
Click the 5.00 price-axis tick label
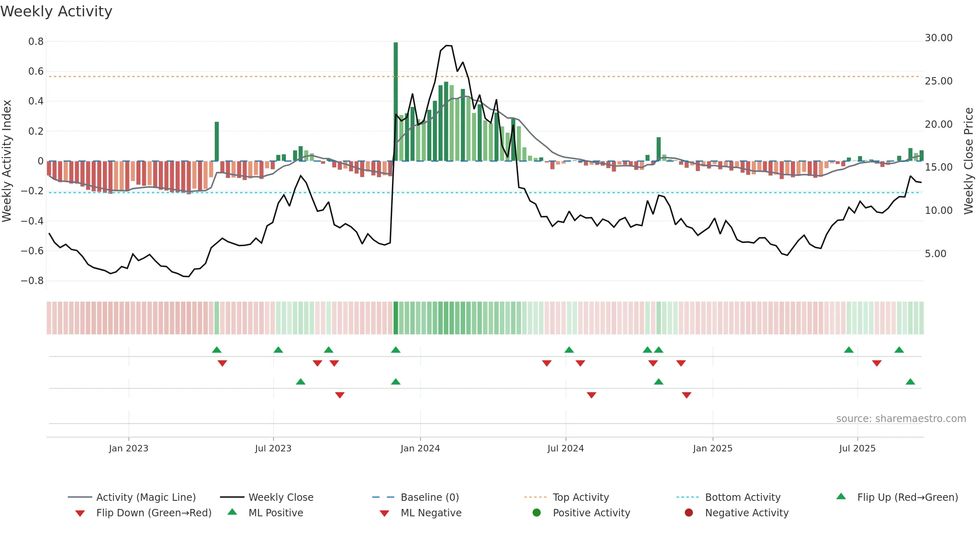935,253
